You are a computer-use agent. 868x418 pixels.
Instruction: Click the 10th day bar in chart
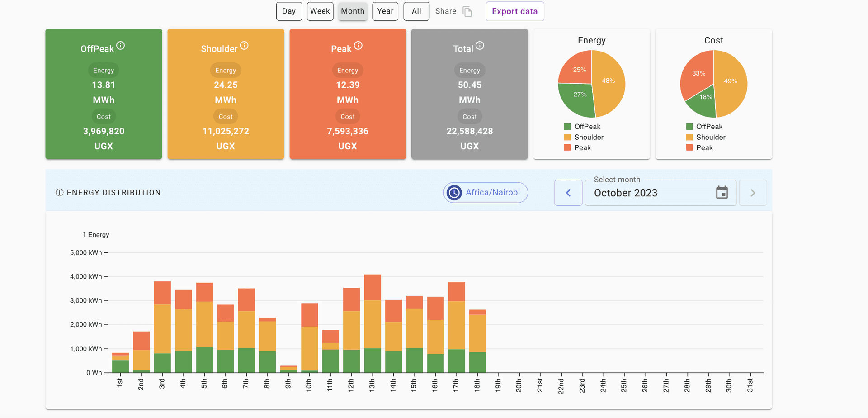click(310, 338)
